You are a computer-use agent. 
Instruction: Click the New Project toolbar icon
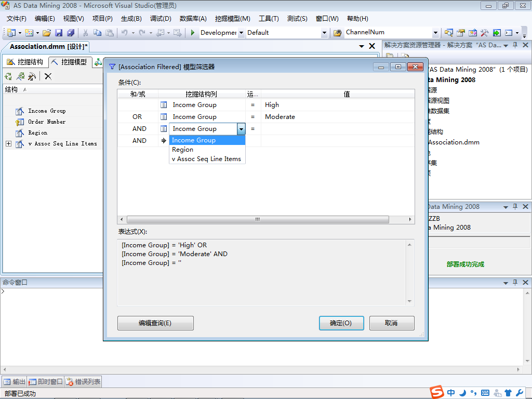click(11, 33)
